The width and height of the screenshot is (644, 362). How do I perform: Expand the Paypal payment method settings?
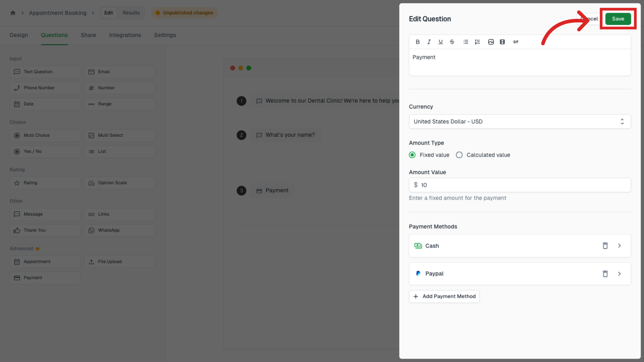619,274
